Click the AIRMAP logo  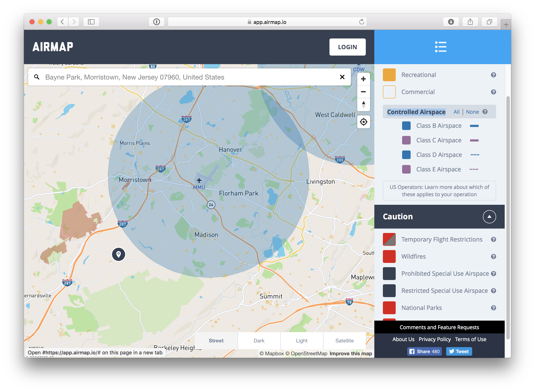point(53,47)
